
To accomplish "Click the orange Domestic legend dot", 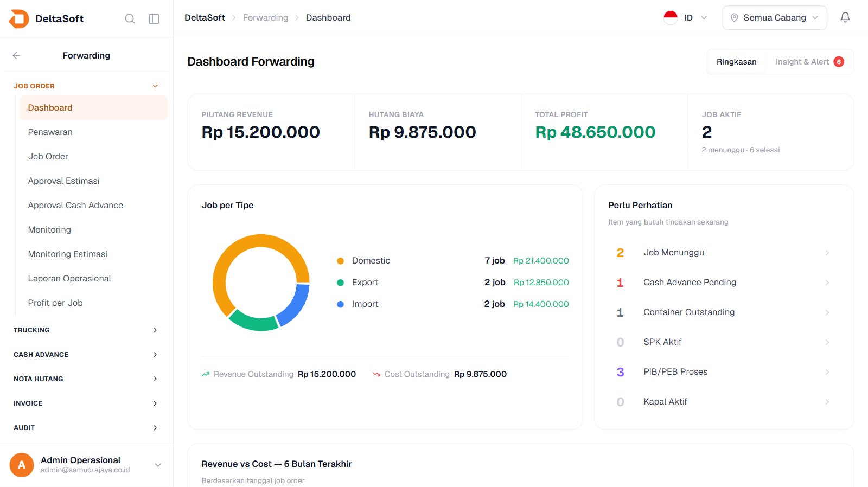I will tap(340, 261).
